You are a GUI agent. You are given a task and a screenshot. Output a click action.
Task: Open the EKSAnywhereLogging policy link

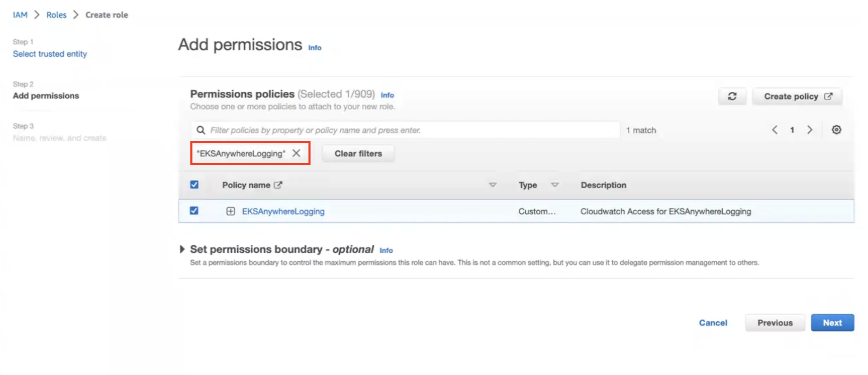(x=284, y=211)
